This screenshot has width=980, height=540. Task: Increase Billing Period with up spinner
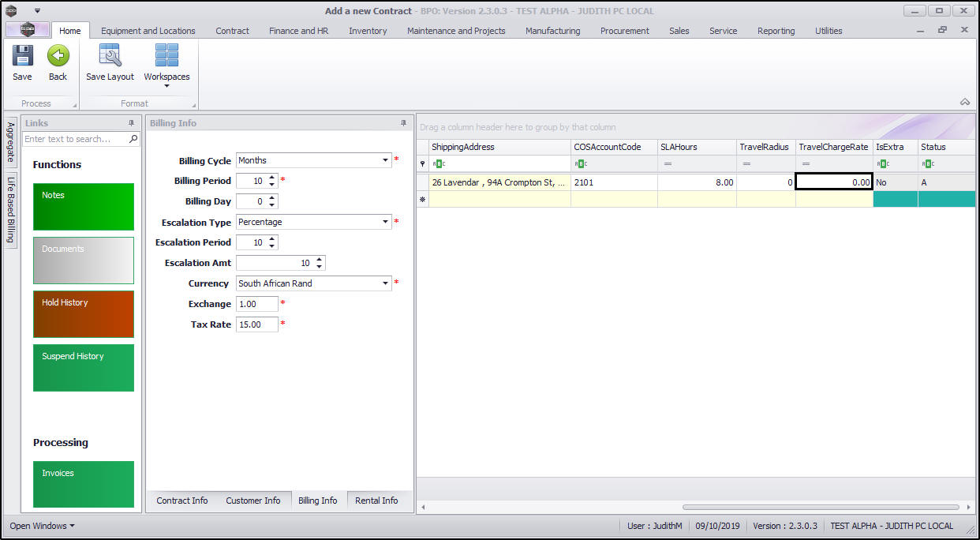click(272, 178)
